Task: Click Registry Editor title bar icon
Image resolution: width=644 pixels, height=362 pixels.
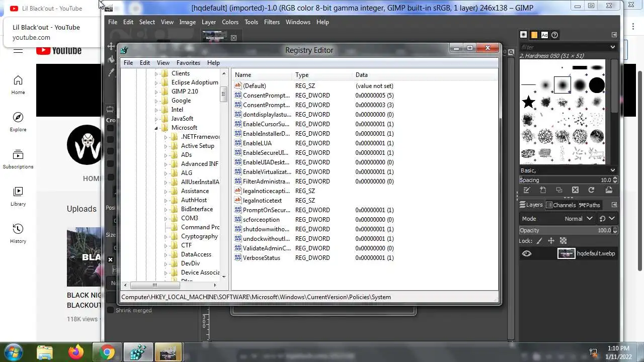Action: point(124,49)
